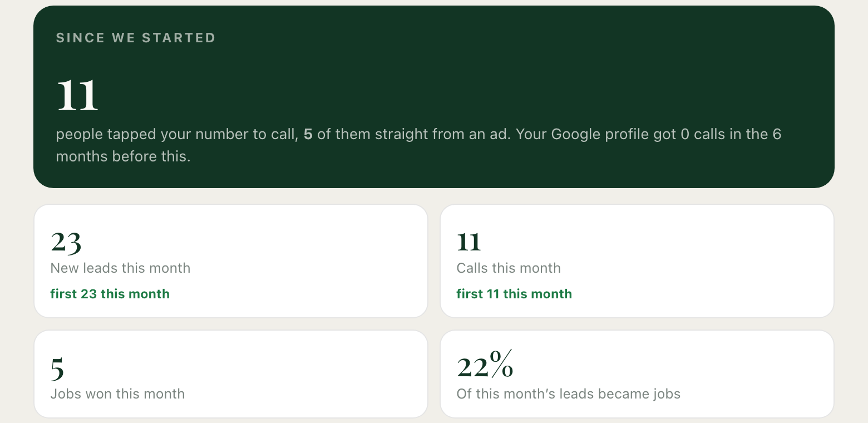Click the 'Calls this month' label

click(509, 268)
